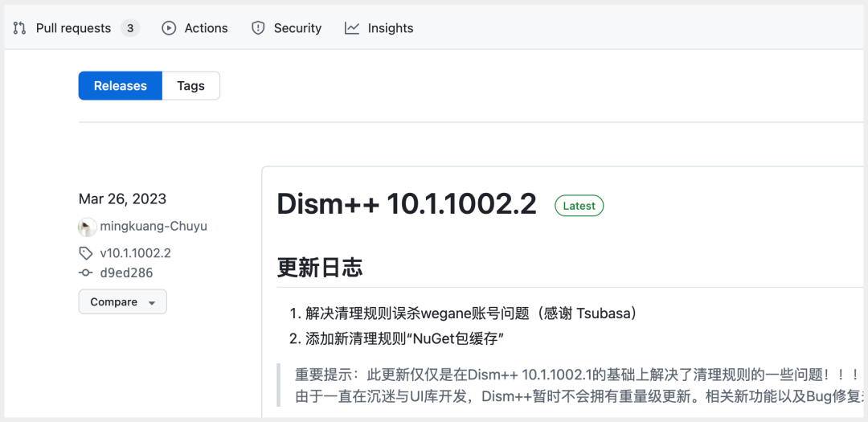Click the 更新日志 heading
Screen dimensions: 868x422
coord(320,268)
